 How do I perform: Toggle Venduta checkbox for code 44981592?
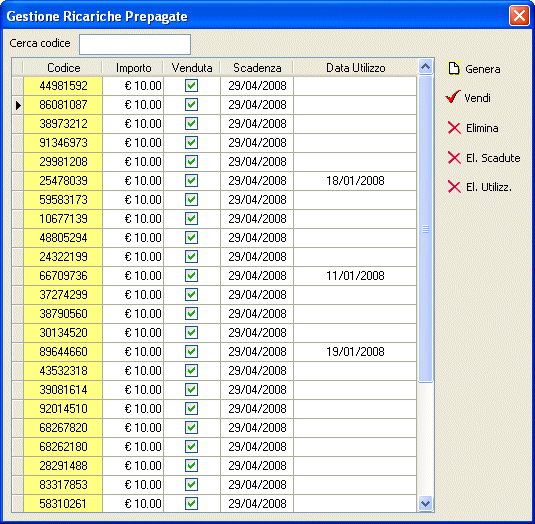click(x=191, y=86)
